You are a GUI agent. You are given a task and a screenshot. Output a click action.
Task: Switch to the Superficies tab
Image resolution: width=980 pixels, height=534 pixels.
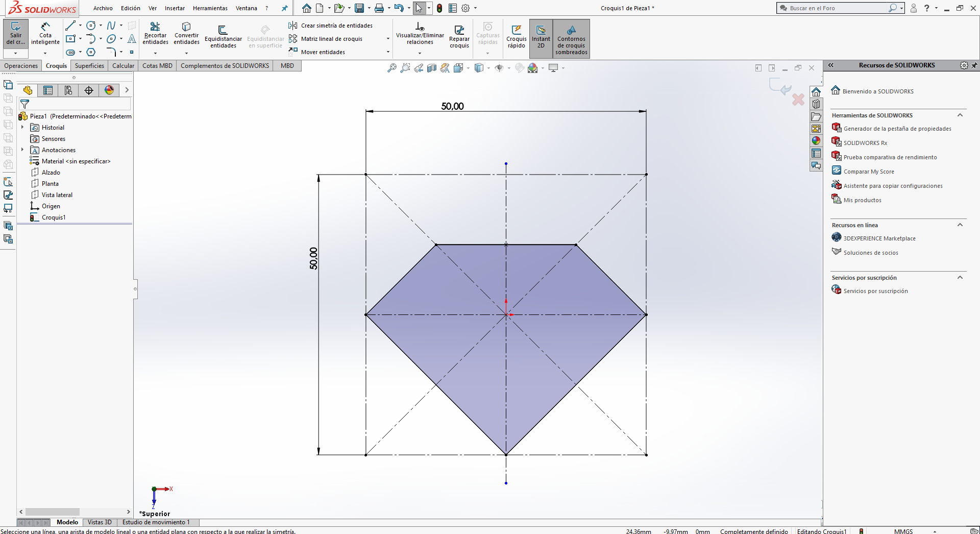tap(89, 66)
